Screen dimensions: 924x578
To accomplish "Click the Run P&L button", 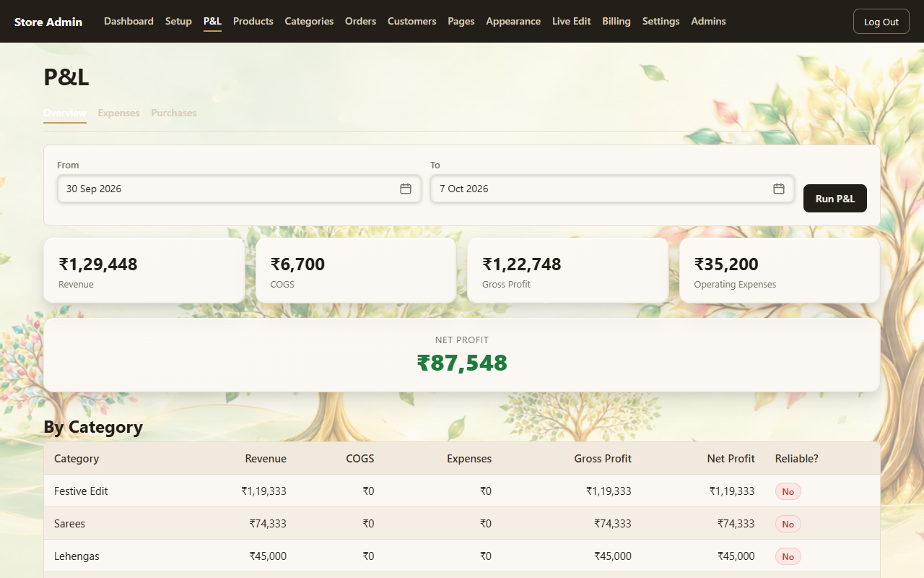I will click(x=835, y=198).
